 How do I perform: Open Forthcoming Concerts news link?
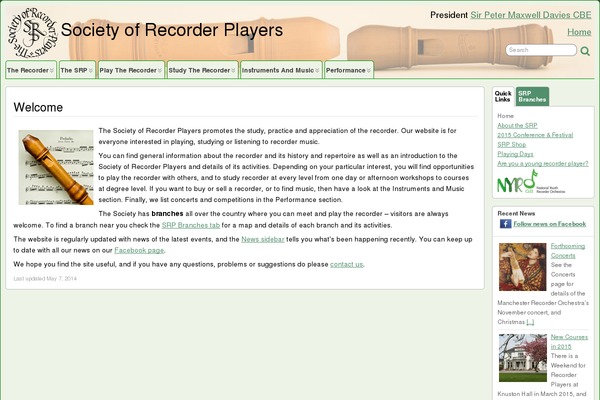pos(568,251)
